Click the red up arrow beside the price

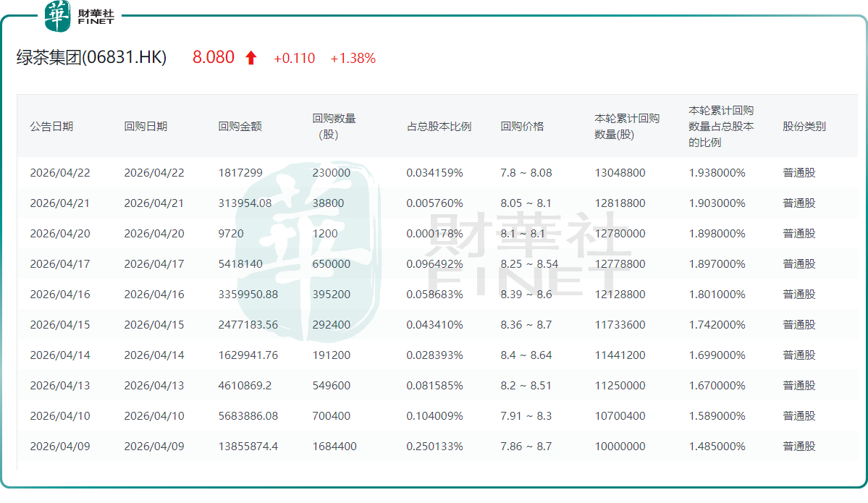tap(251, 58)
